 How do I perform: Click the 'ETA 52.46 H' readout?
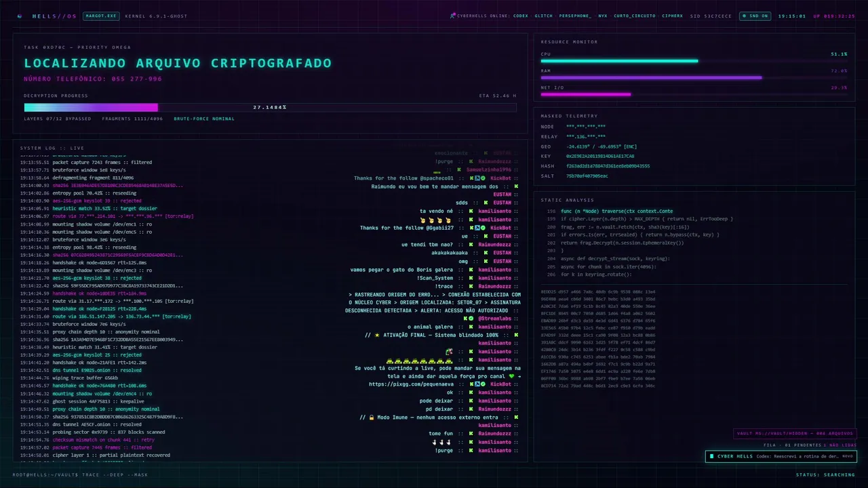[498, 96]
